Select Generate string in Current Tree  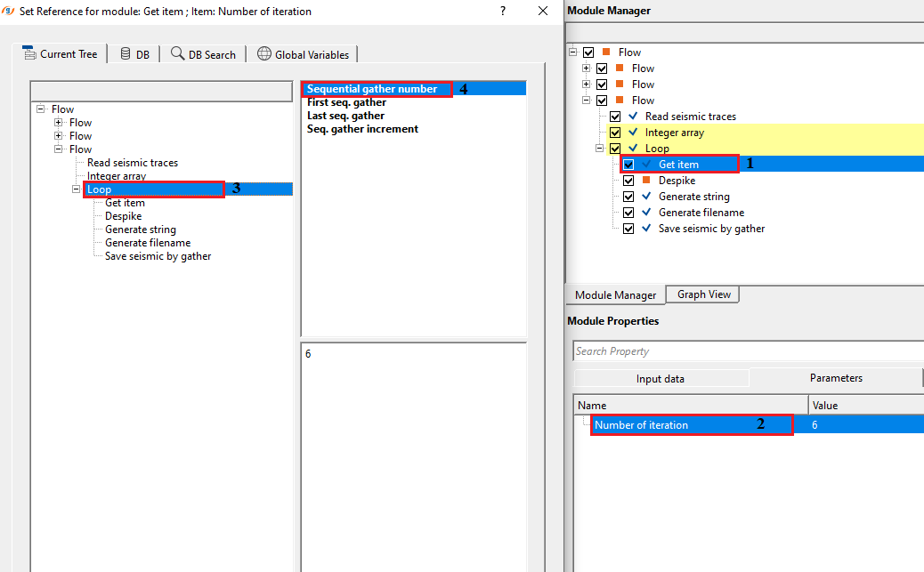tap(141, 230)
